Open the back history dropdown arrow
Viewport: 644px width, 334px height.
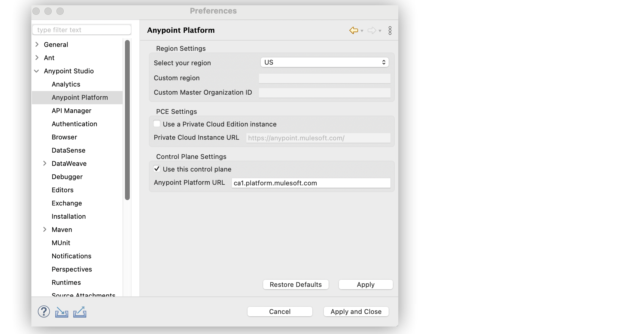(362, 31)
